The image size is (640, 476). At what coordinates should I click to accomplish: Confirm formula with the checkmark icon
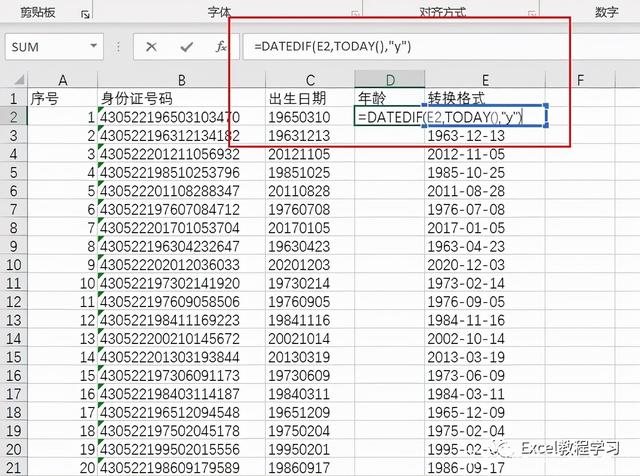(x=187, y=47)
